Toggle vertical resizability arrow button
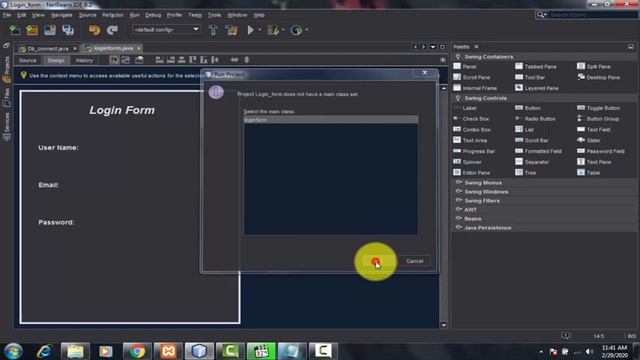The height and width of the screenshot is (360, 640). pos(247,60)
